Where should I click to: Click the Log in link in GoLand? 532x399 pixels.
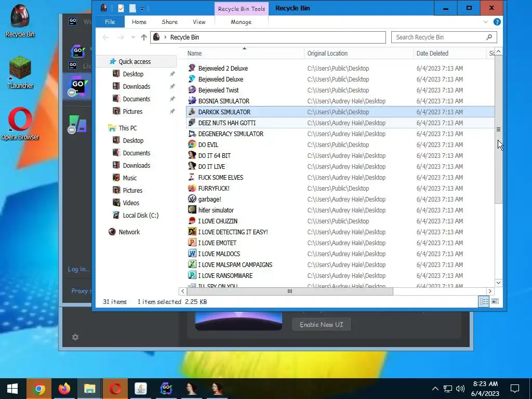point(79,270)
